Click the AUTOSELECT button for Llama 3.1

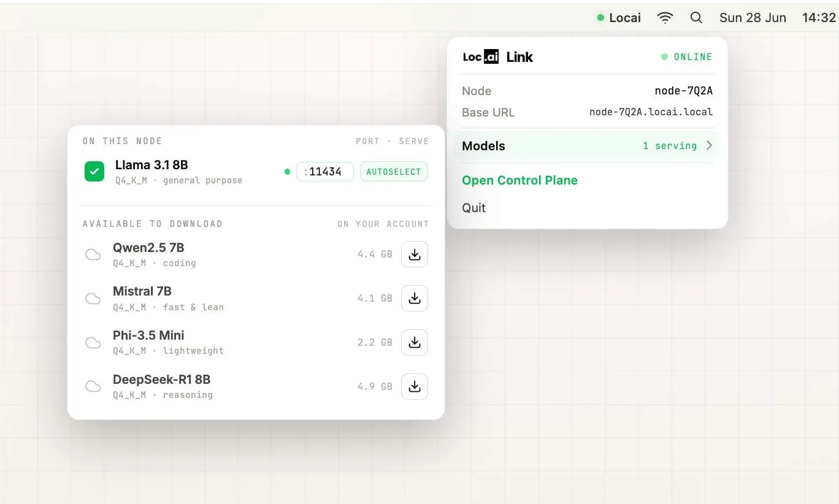click(394, 172)
